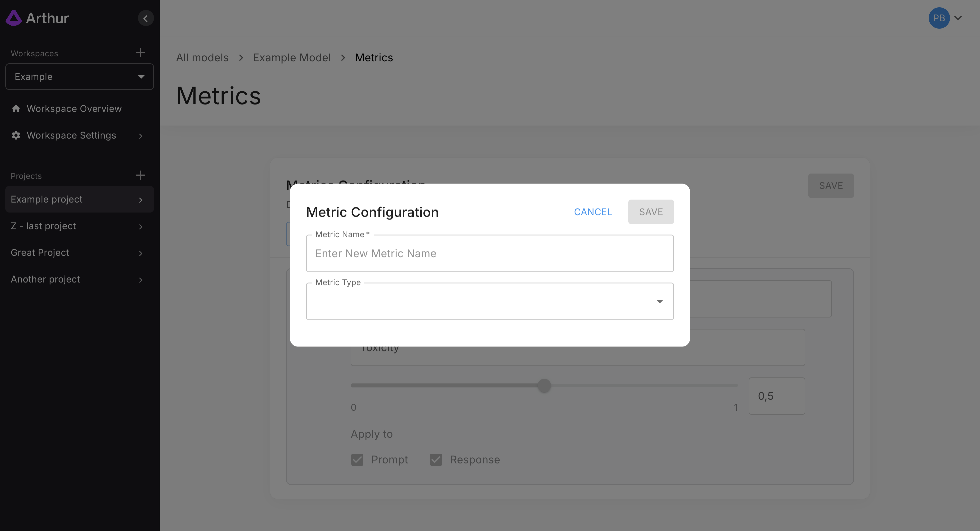Open the Metric Type dropdown
This screenshot has height=531, width=980.
coord(489,301)
